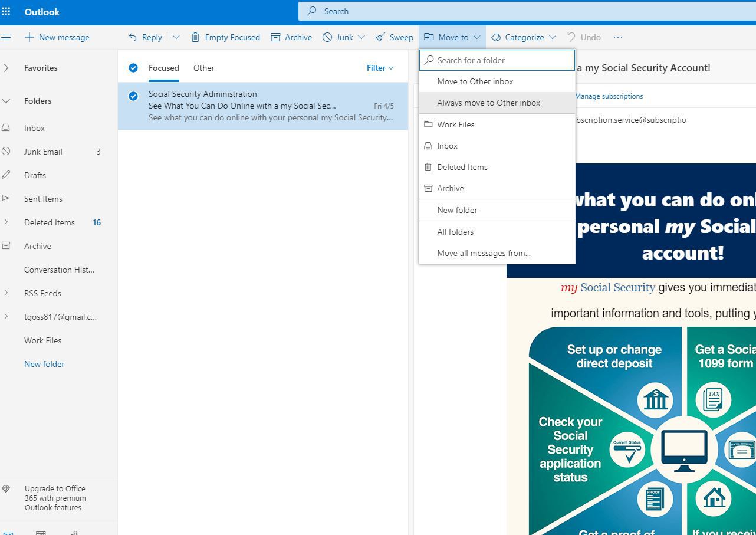Choose Inbox in the move menu
The height and width of the screenshot is (535, 756).
pyautogui.click(x=497, y=146)
